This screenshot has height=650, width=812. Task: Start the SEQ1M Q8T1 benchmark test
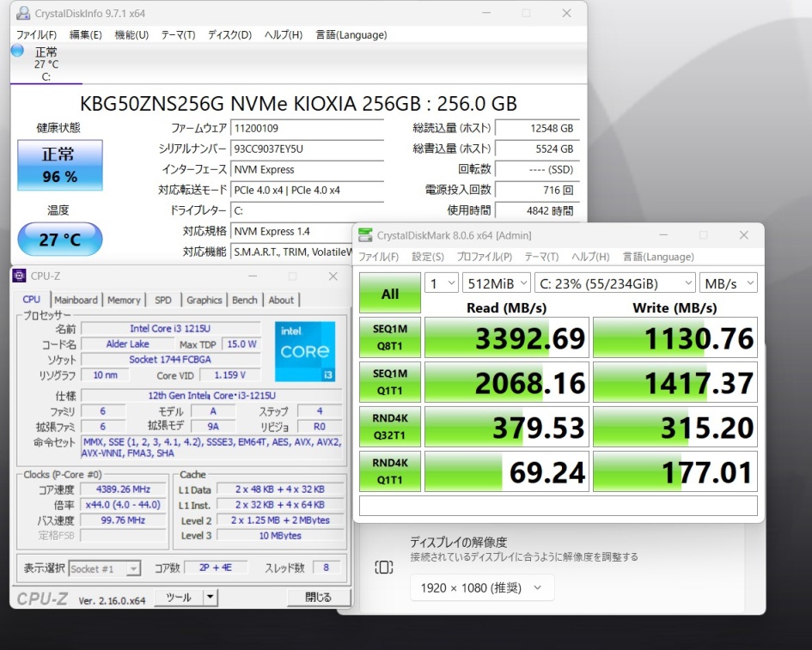(x=390, y=338)
